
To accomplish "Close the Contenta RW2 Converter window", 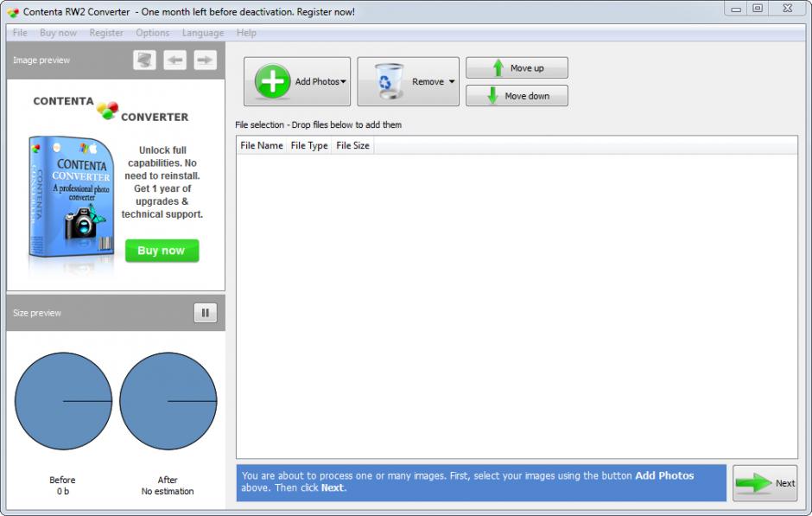I will click(x=788, y=9).
